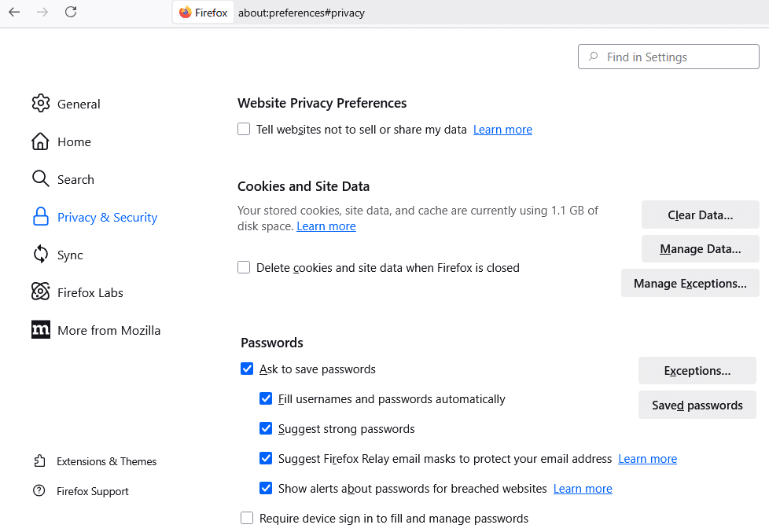Click the back navigation arrow

[13, 12]
